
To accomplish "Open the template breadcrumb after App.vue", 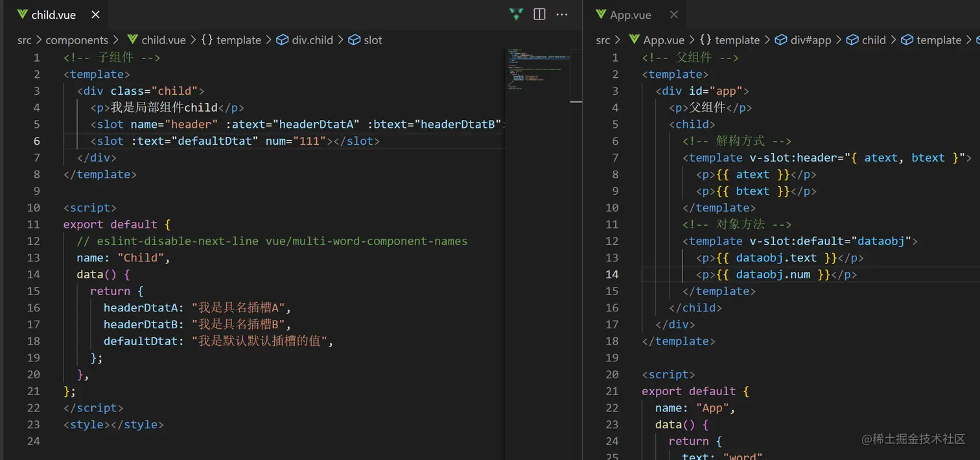I will coord(737,40).
